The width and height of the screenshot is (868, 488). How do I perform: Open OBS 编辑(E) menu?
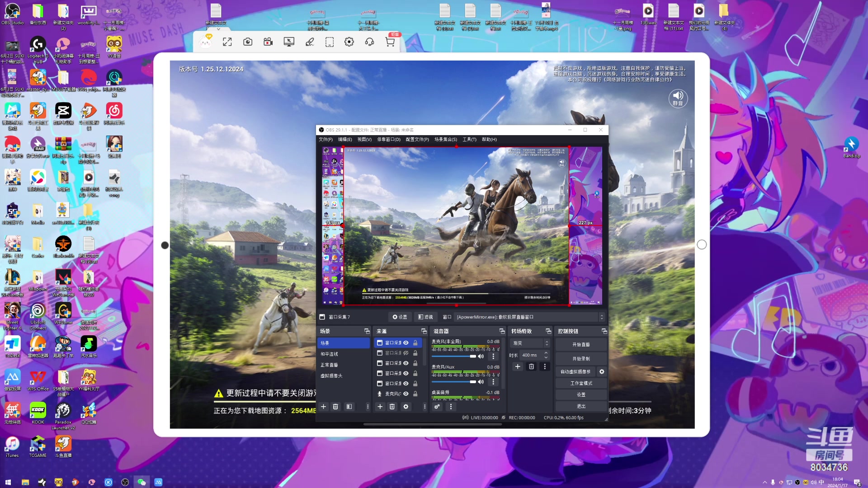345,140
